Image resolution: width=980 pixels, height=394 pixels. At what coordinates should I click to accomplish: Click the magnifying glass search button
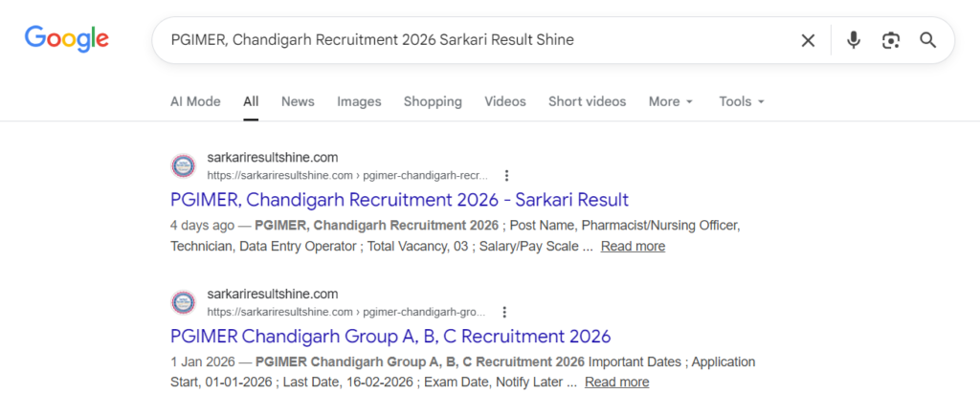[927, 40]
